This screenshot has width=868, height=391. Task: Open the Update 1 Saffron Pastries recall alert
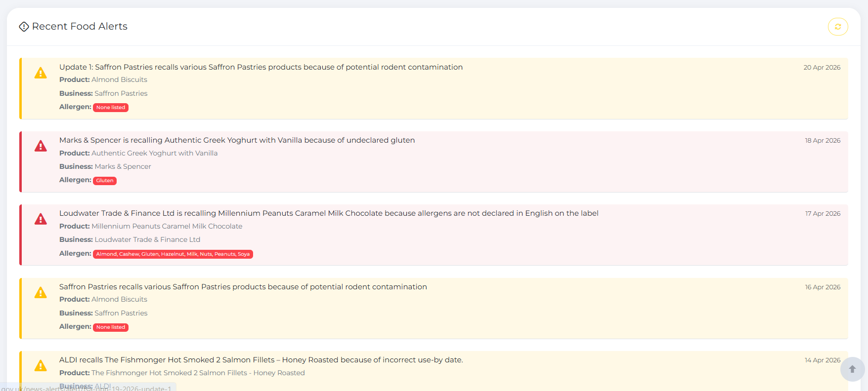[x=261, y=67]
